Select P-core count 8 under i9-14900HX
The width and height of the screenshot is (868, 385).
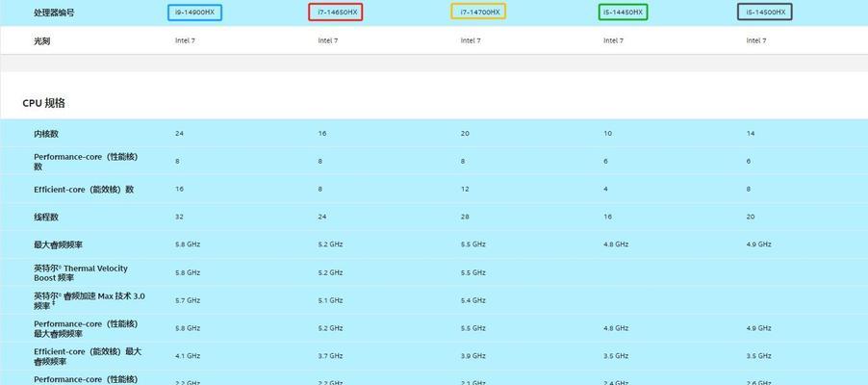(177, 161)
